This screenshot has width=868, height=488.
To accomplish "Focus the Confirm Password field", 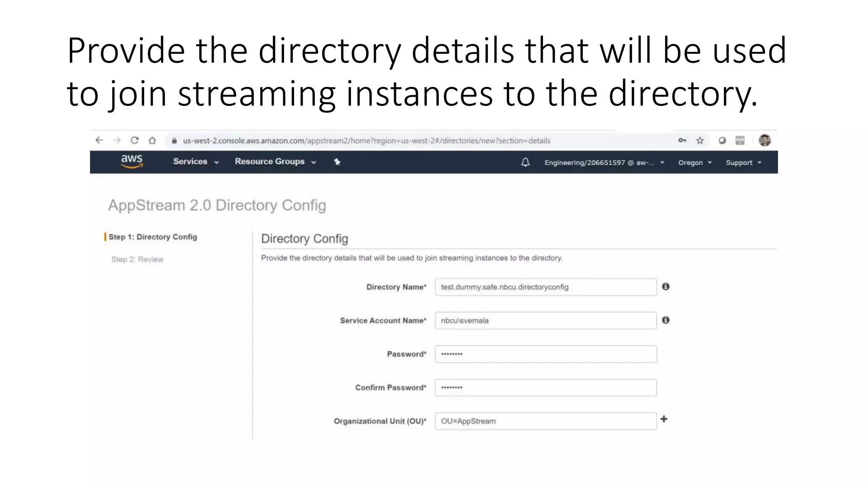I will click(x=546, y=388).
